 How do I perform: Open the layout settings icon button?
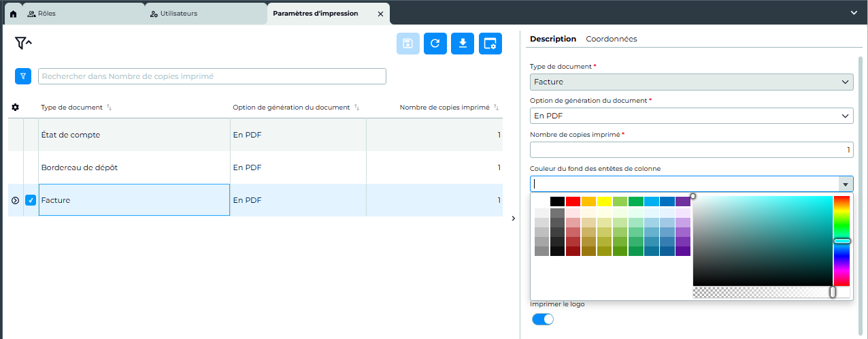point(490,44)
